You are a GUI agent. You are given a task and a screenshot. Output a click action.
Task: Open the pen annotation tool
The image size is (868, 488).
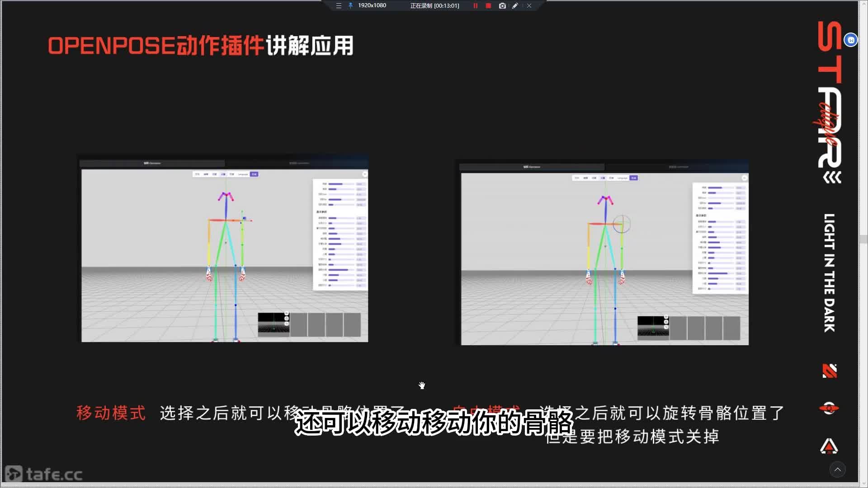[515, 6]
